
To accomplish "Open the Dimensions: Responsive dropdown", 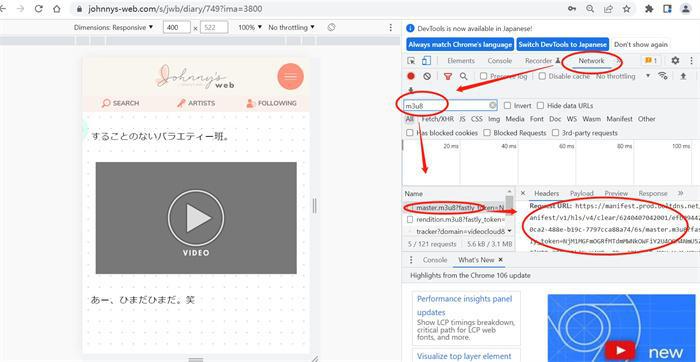I will 113,27.
